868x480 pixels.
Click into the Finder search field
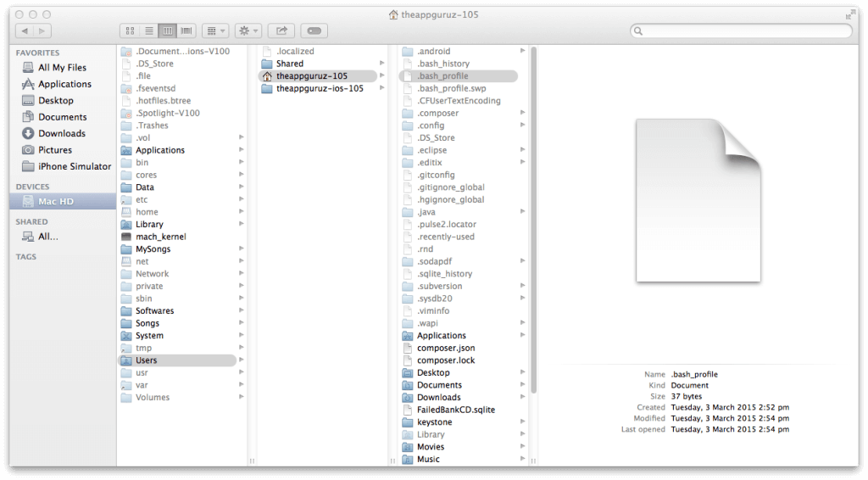741,31
